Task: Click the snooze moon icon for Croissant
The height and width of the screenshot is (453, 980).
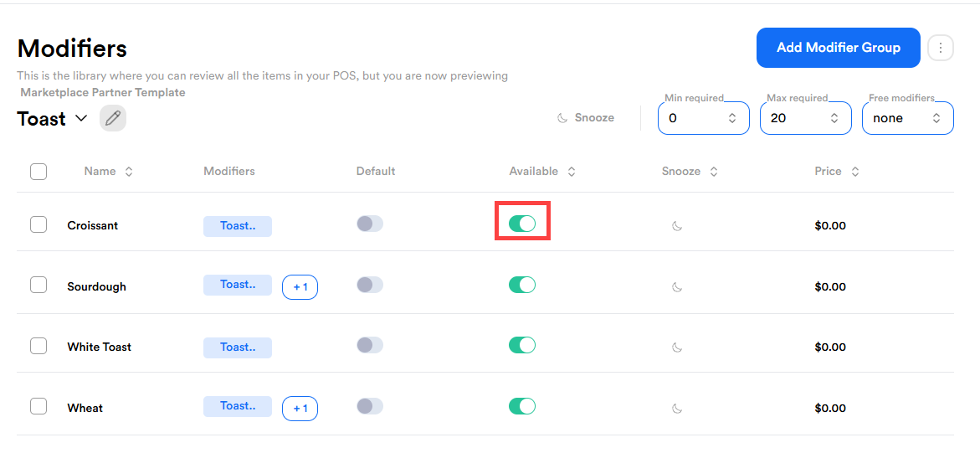Action: point(677,225)
